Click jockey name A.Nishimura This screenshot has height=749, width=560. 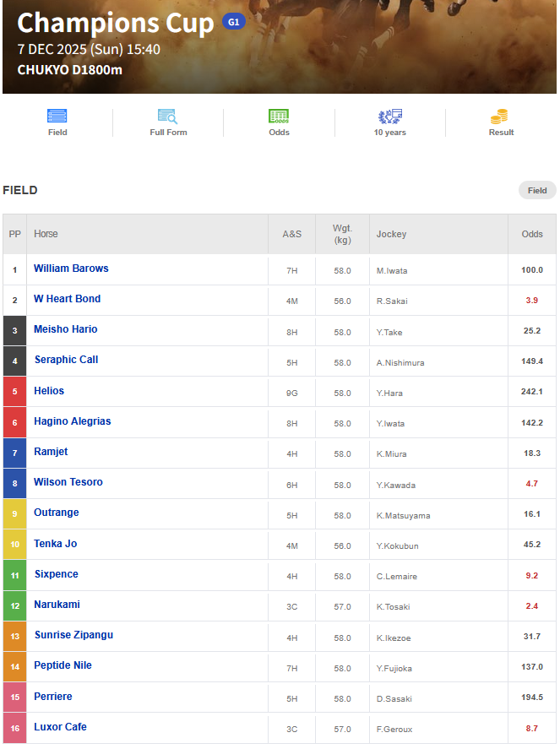click(x=400, y=363)
